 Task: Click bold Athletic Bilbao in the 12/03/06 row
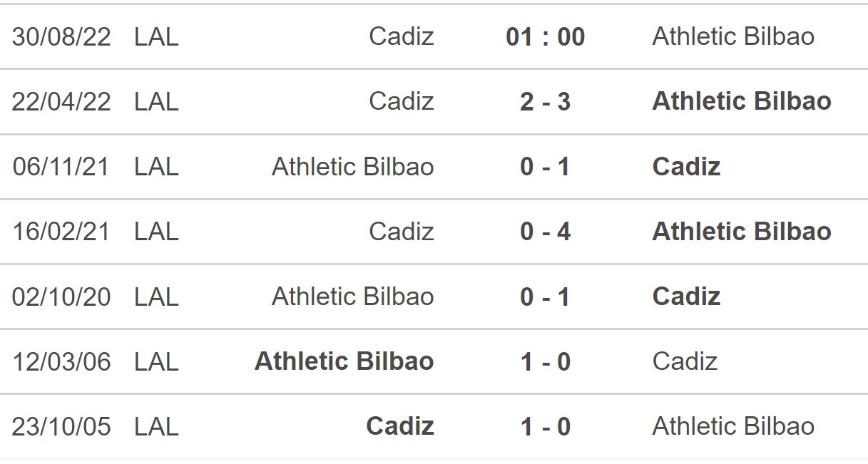[344, 361]
